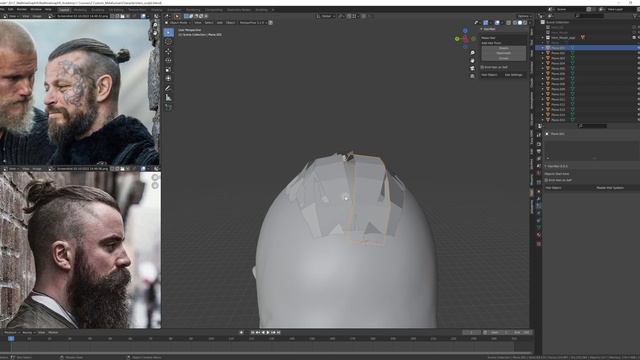Toggle camera view icon in viewport
Viewport: 640px width, 360px height.
coord(472,68)
